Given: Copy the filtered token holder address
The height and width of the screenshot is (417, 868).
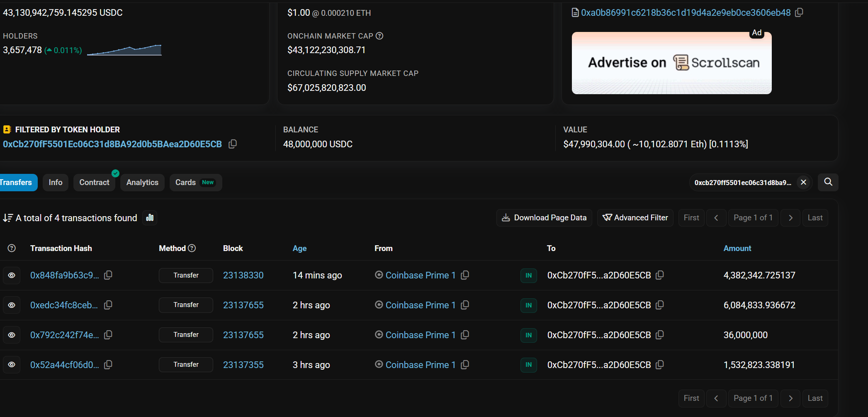Looking at the screenshot, I should click(233, 144).
